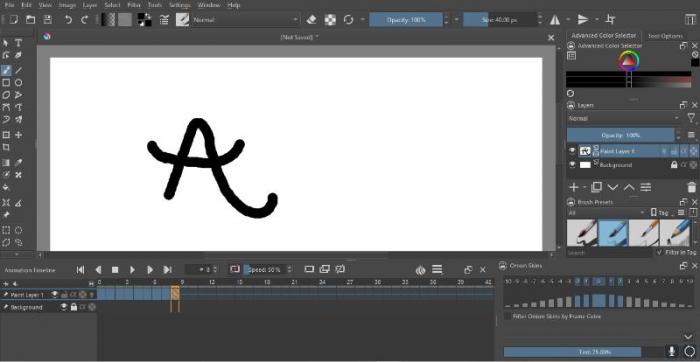Screen dimensions: 700x362
Task: Select the Crop tool
Action: [x=6, y=147]
